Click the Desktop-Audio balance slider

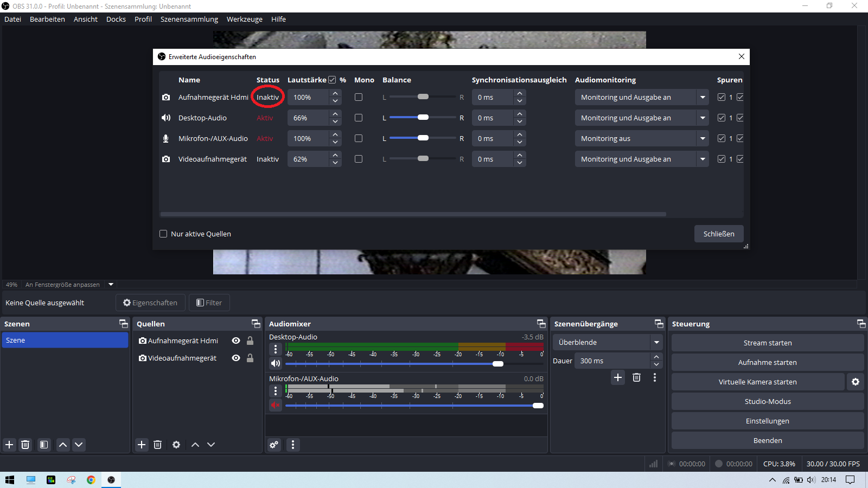(423, 118)
